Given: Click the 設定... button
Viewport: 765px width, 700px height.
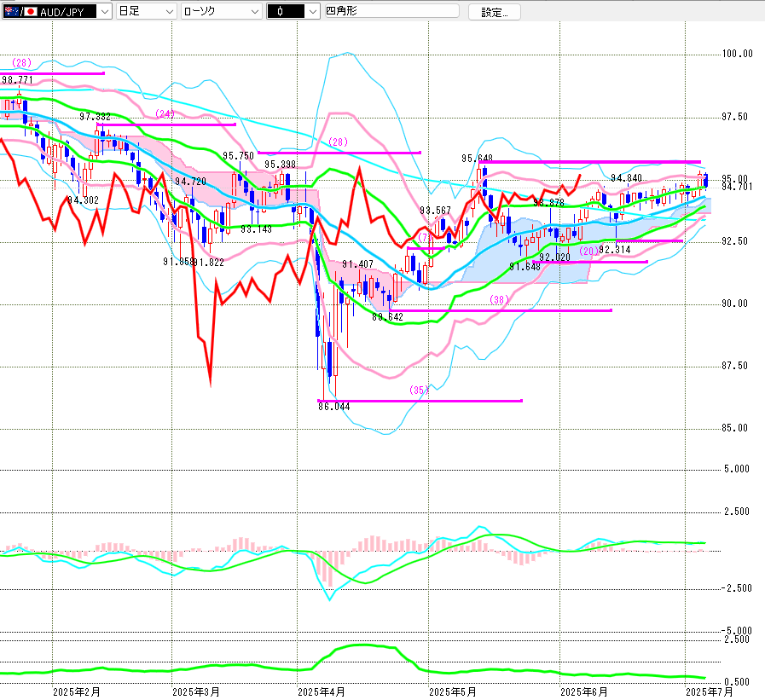Looking at the screenshot, I should [495, 12].
